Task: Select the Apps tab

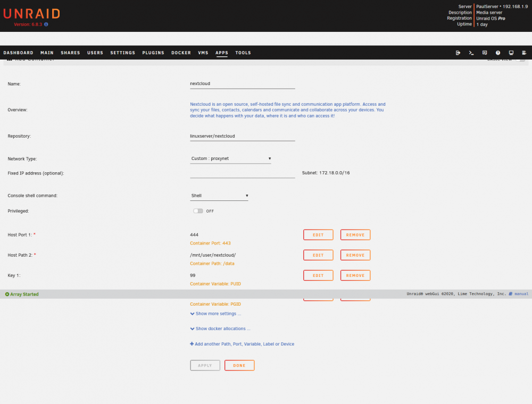Action: [221, 53]
